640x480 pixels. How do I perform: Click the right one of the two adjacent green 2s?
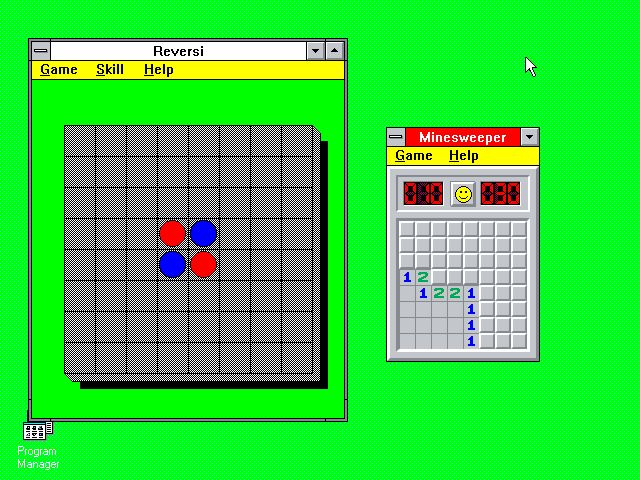point(455,293)
